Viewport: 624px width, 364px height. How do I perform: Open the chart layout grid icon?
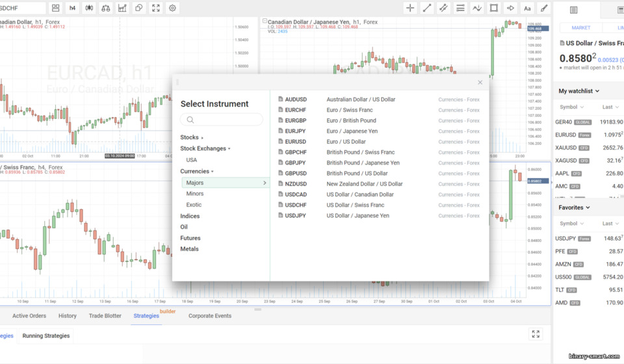point(56,8)
